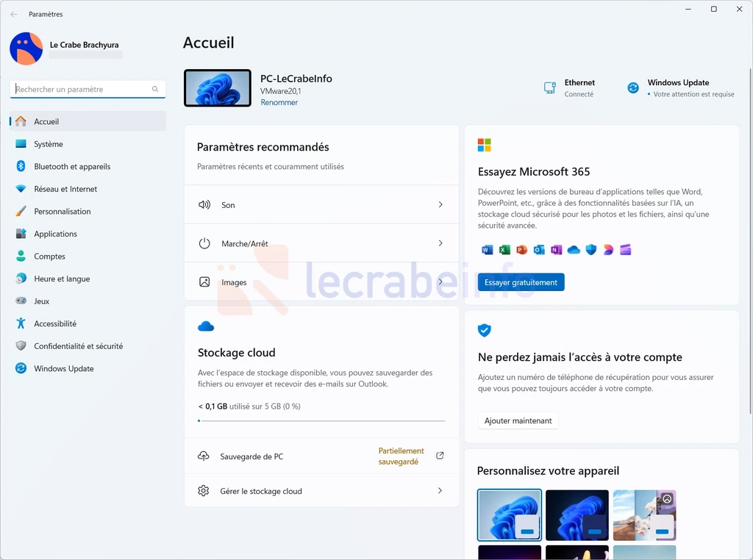Click the cloud icon above Stockage cloud
Viewport: 753px width, 560px height.
[205, 326]
